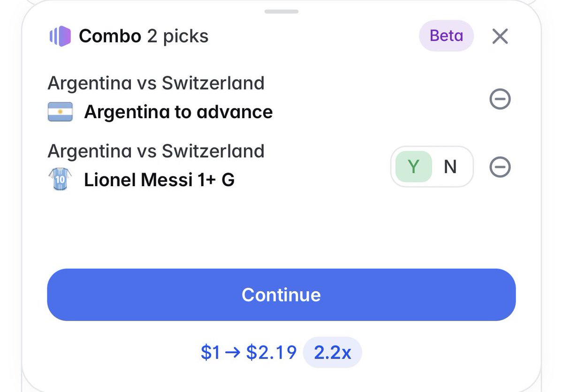The width and height of the screenshot is (563, 392).
Task: Click the Continue button
Action: [281, 294]
